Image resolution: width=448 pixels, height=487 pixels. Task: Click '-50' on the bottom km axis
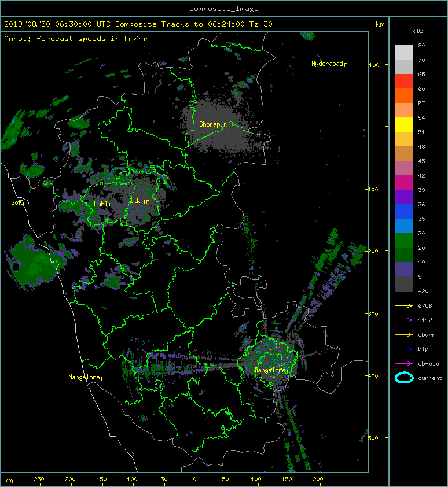pyautogui.click(x=162, y=479)
